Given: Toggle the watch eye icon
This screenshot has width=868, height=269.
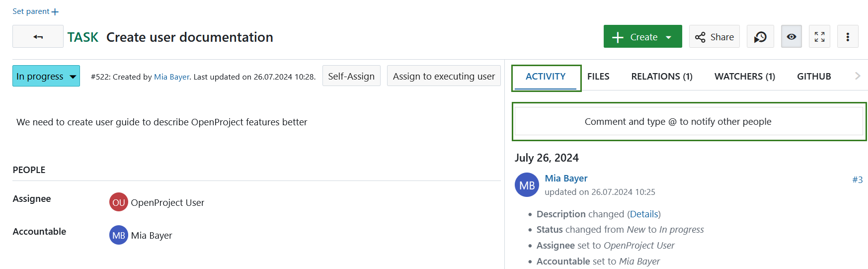Looking at the screenshot, I should [791, 37].
